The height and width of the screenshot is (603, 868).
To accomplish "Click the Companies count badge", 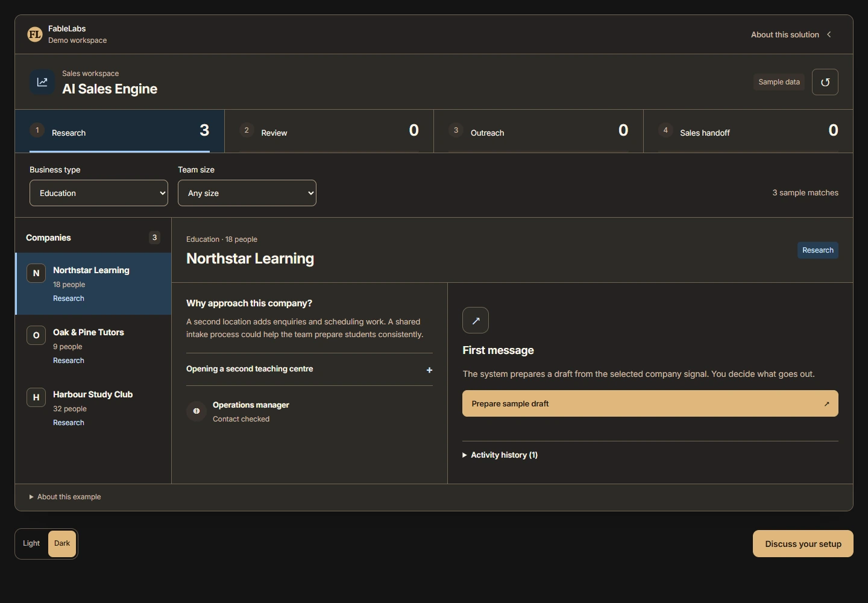I will (154, 238).
